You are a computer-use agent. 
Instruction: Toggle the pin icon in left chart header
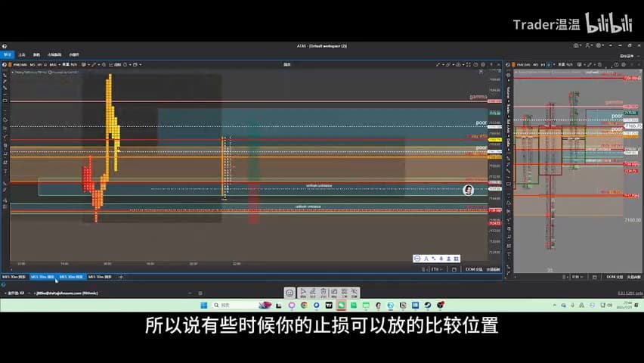tap(491, 64)
